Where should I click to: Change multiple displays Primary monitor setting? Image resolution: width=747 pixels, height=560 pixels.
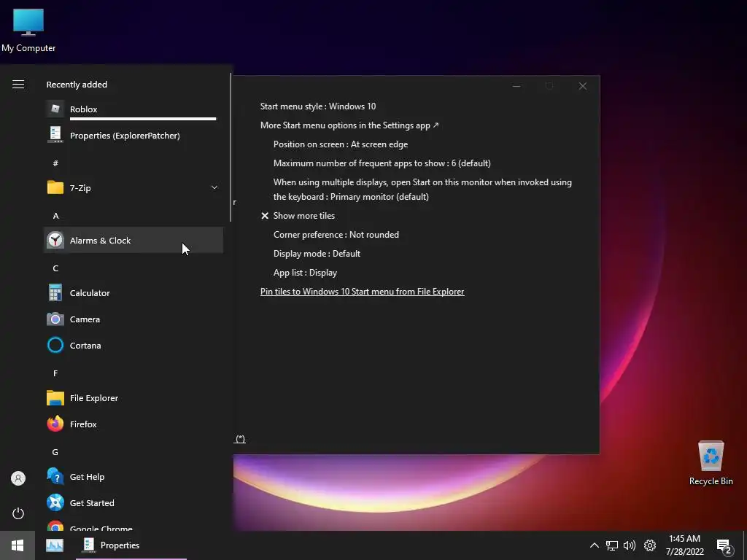422,190
